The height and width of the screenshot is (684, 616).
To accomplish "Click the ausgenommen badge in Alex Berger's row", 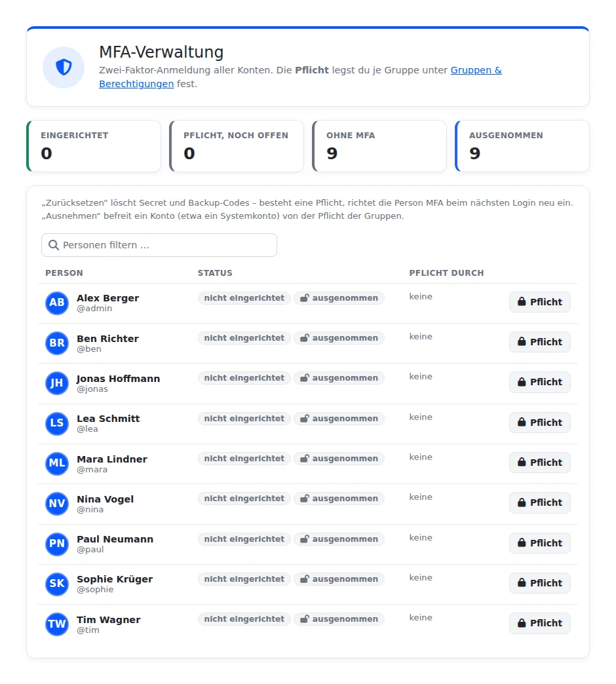I will pyautogui.click(x=339, y=298).
